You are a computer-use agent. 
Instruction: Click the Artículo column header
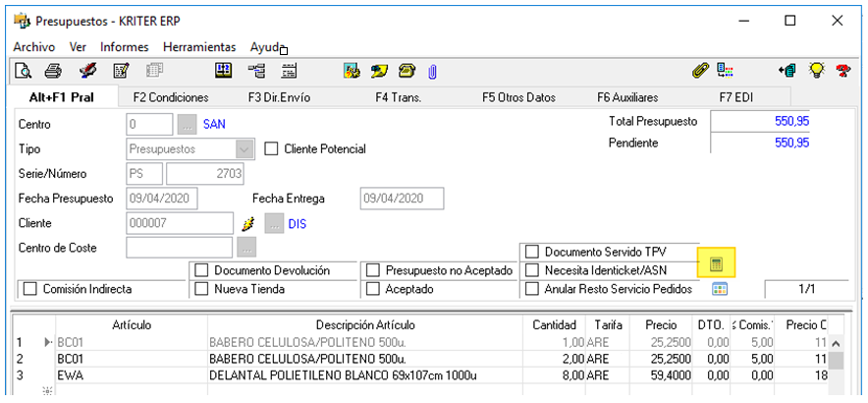[x=132, y=324]
